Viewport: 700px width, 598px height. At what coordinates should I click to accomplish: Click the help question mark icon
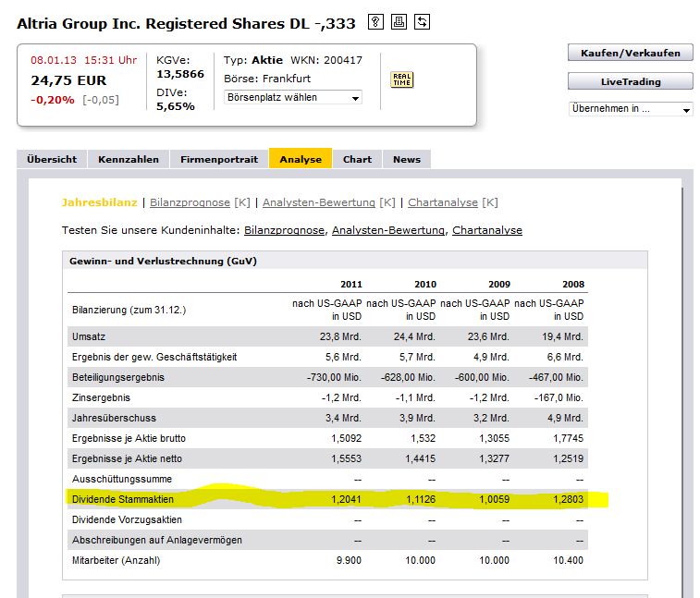click(x=375, y=22)
